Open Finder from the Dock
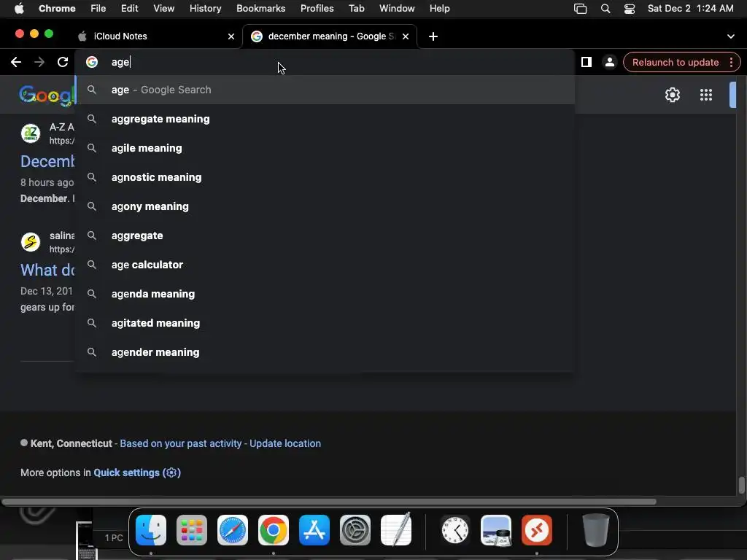747x560 pixels. tap(151, 530)
